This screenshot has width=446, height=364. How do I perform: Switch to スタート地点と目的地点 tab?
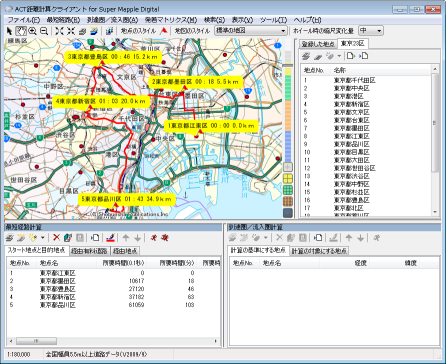pyautogui.click(x=37, y=250)
